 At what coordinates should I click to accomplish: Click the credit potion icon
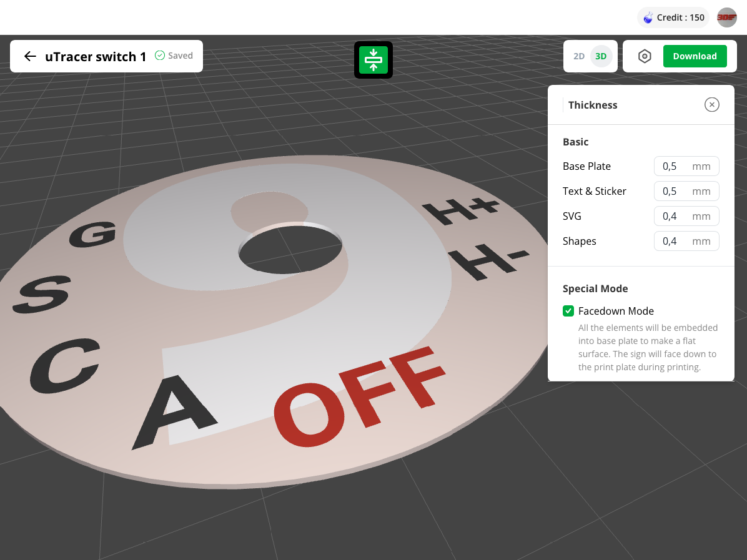648,17
